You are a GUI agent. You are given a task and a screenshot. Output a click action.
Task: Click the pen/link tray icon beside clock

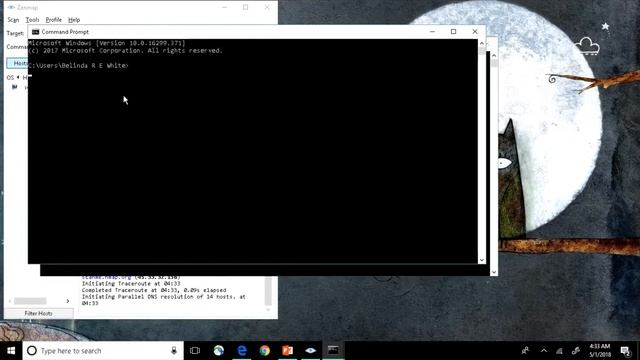pyautogui.click(x=576, y=351)
